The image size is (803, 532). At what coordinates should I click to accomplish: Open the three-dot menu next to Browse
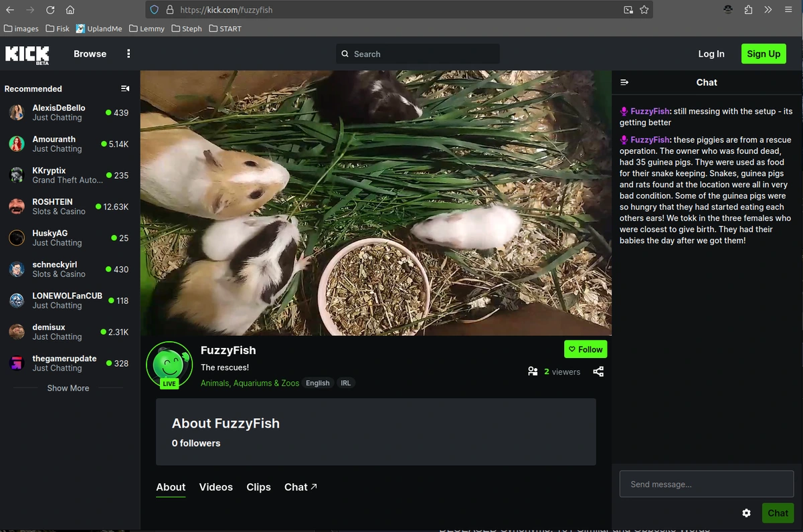point(128,54)
